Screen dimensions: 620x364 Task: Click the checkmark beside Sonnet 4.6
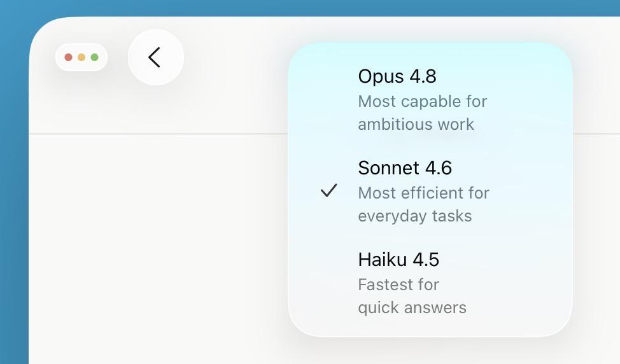328,190
